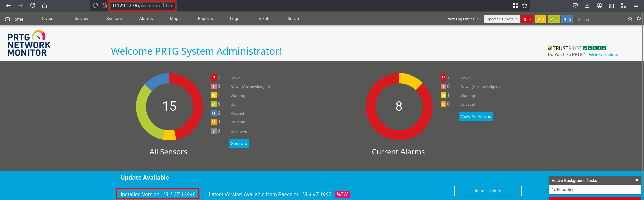Open the Maps menu
The height and width of the screenshot is (200, 644).
tap(175, 19)
